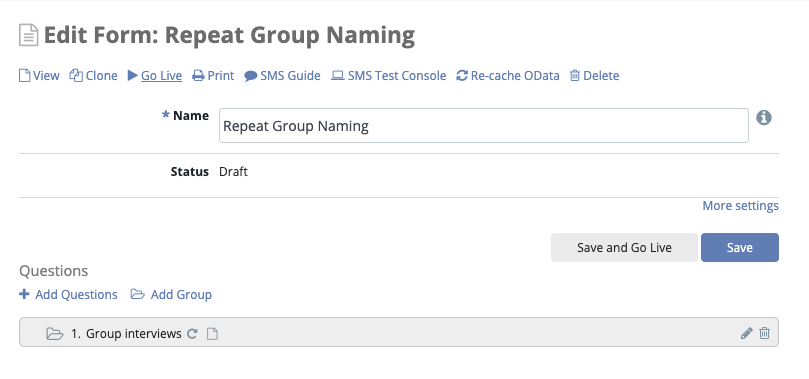Print the form
809x379 pixels.
pyautogui.click(x=213, y=76)
